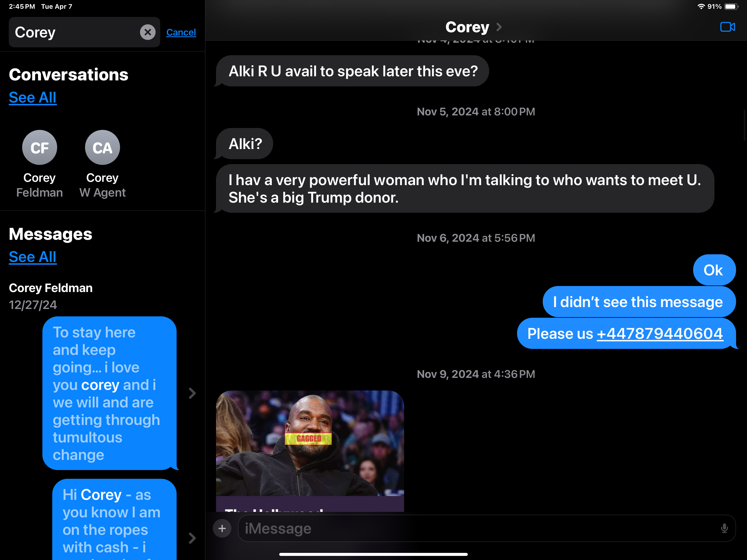Open chevron for 'To stay here' message

point(192,393)
